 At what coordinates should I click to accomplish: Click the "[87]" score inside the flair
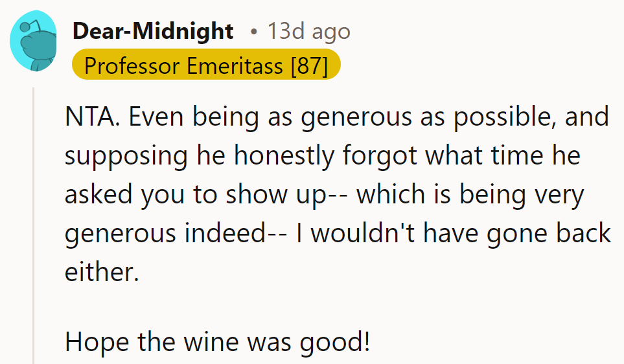tap(309, 65)
